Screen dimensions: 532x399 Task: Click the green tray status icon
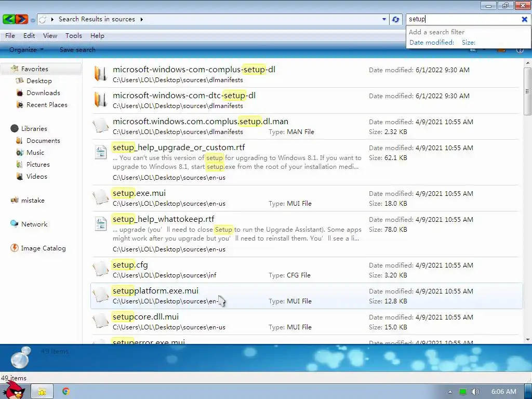click(x=462, y=392)
